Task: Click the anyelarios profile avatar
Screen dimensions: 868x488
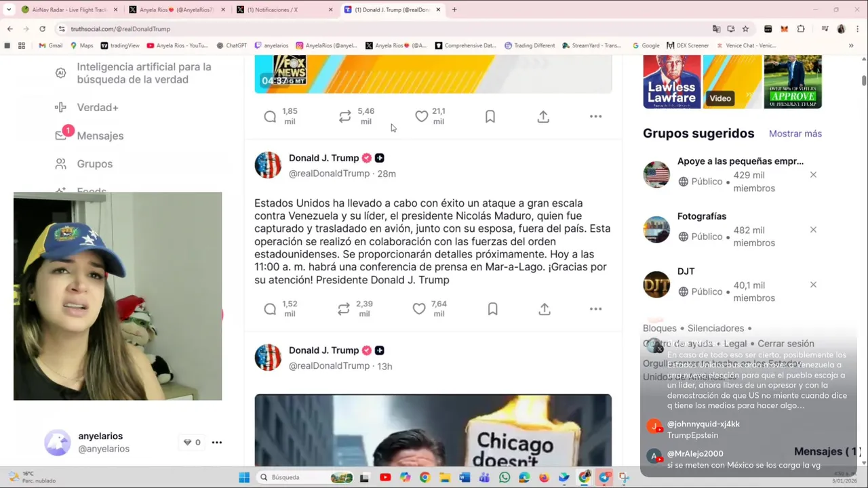Action: click(x=58, y=443)
